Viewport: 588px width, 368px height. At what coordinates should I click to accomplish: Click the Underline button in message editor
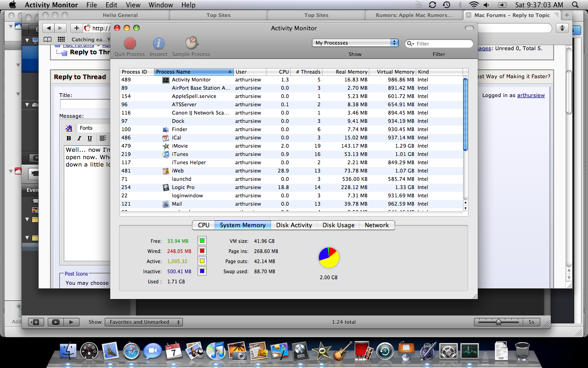[x=90, y=138]
